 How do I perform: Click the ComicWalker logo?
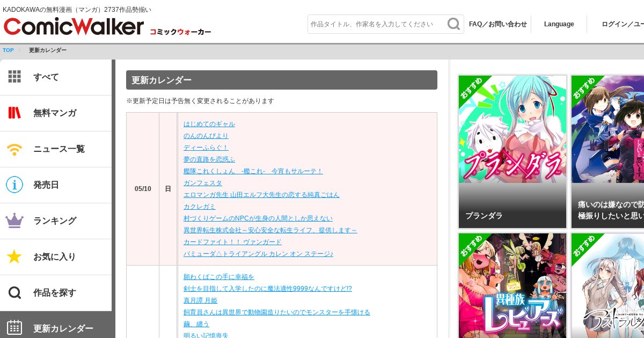point(74,26)
